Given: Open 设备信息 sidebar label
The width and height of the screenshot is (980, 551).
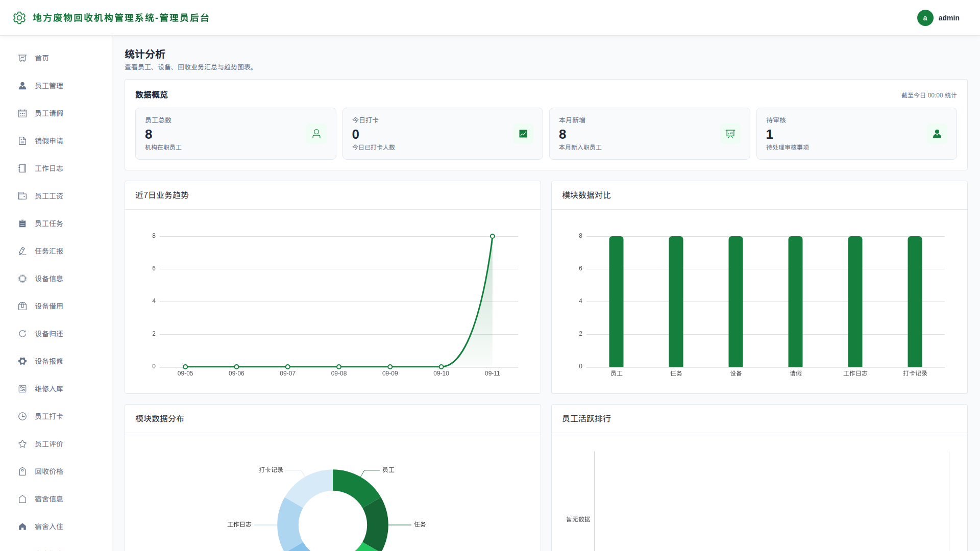Looking at the screenshot, I should coord(49,279).
